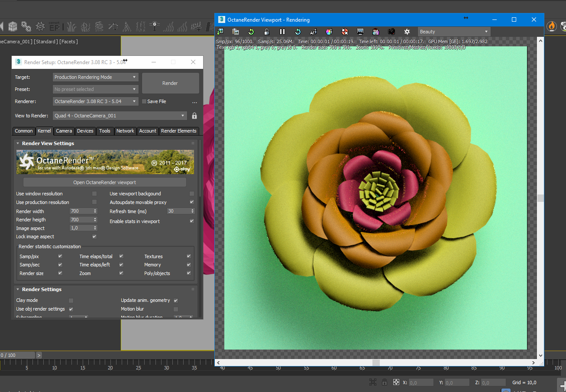Enable Use window resolution checkbox
This screenshot has width=566, height=392.
pyautogui.click(x=94, y=194)
